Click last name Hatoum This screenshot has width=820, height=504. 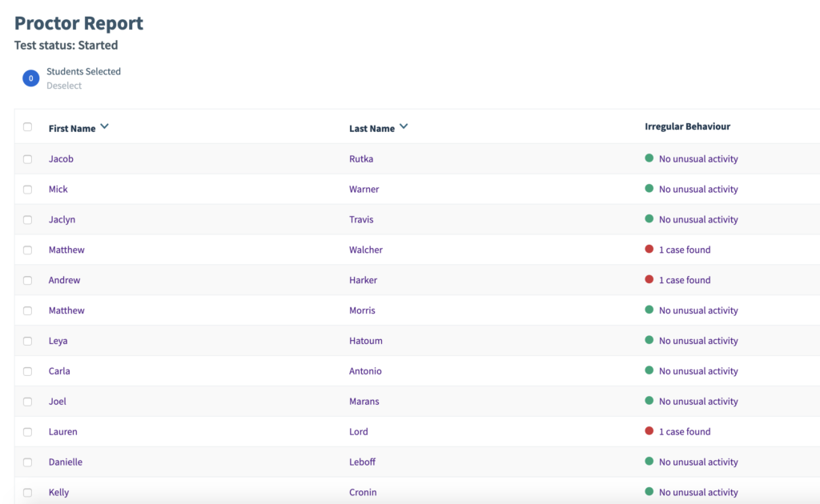point(365,341)
